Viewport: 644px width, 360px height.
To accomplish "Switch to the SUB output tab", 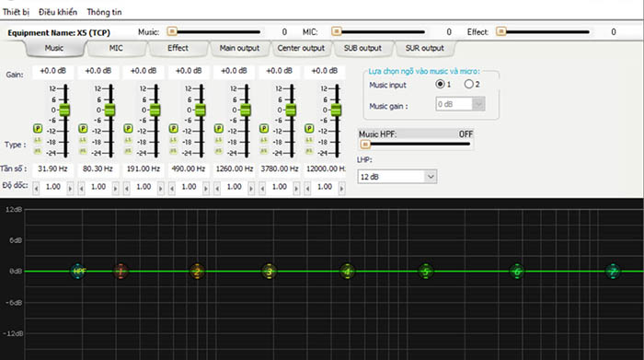I will click(362, 48).
